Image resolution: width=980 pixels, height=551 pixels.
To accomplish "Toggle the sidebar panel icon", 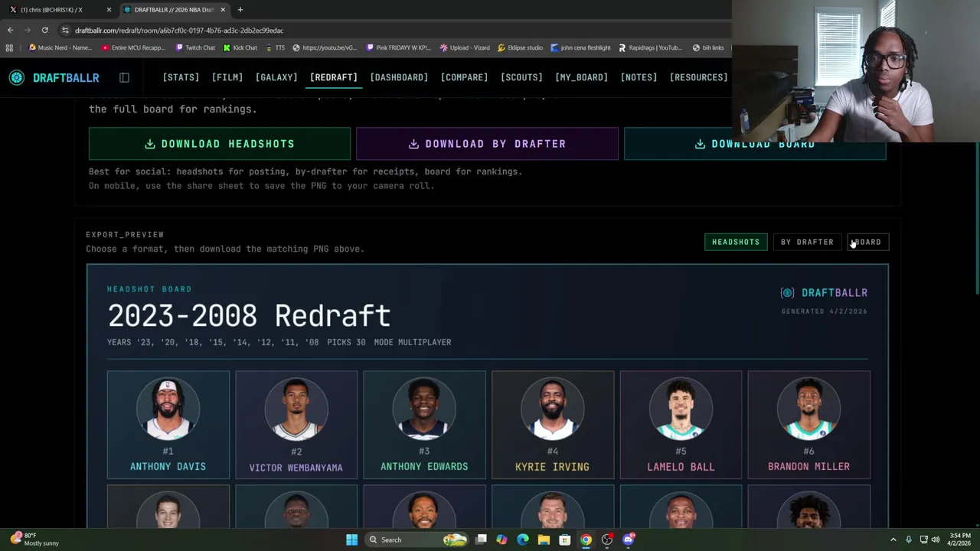I will [124, 77].
